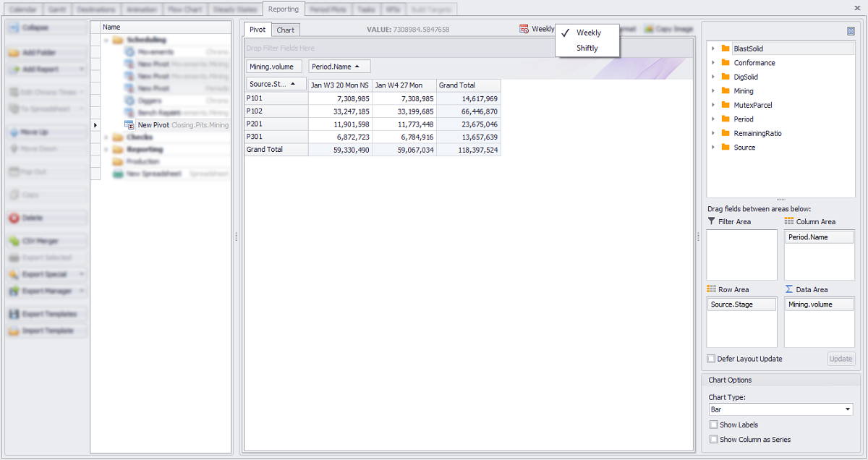Screen dimensions: 868x460
Task: Click the cell with value 11,773,448
Action: point(404,124)
